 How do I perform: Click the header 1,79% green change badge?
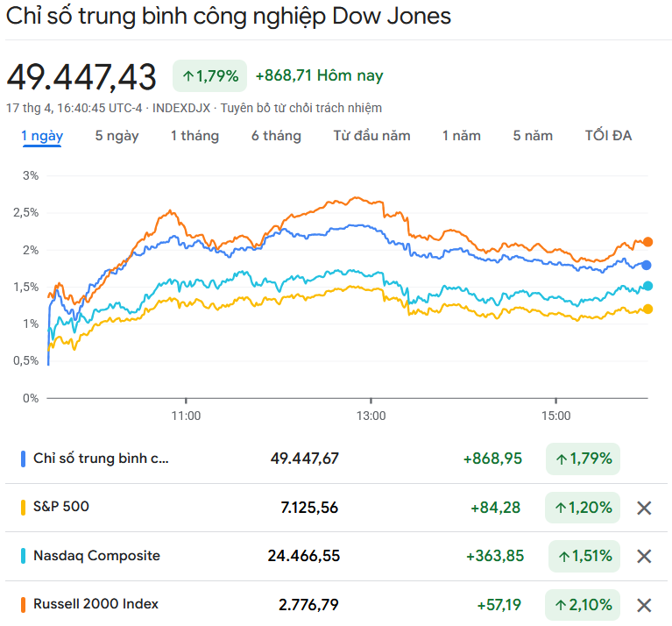210,76
